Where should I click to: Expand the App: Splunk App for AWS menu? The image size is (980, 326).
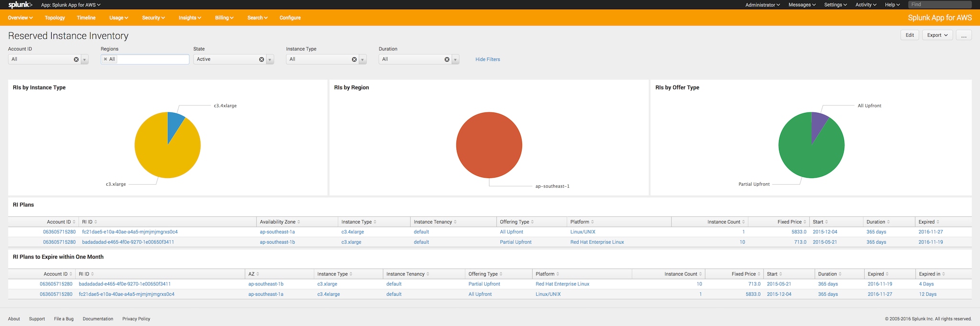[71, 5]
